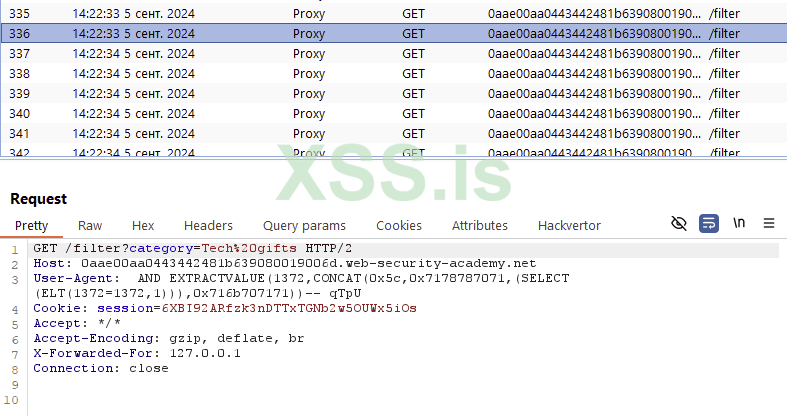Open the request options hamburger menu
Screen dimensions: 787x416
pos(768,223)
